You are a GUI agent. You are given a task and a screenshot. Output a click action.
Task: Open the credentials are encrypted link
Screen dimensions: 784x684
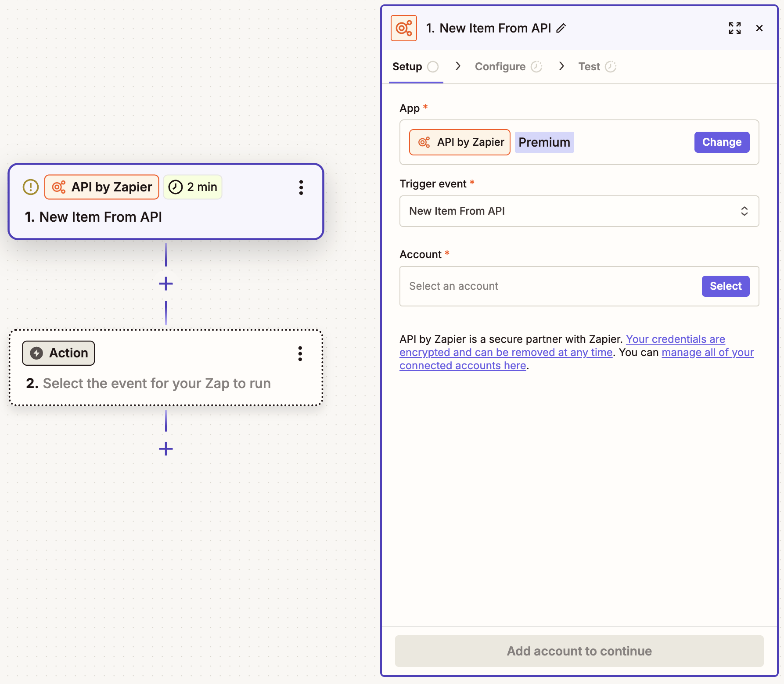pos(562,346)
